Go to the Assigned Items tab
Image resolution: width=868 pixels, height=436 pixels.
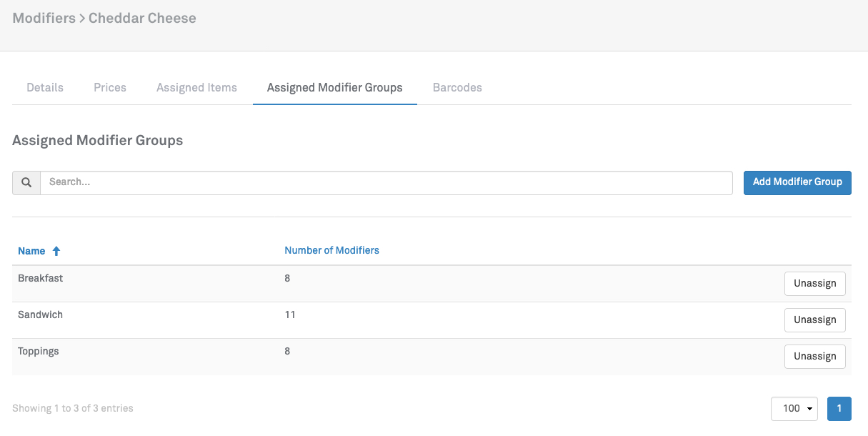[x=196, y=88]
